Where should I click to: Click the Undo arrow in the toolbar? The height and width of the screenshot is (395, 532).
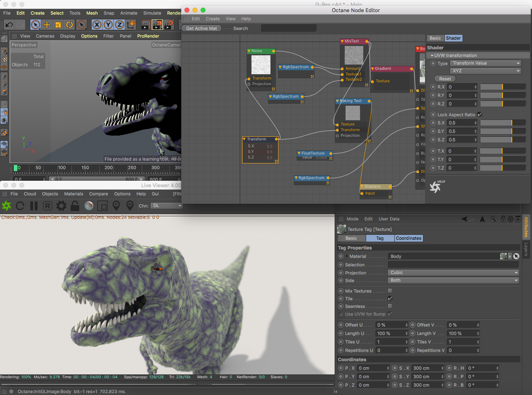point(9,25)
